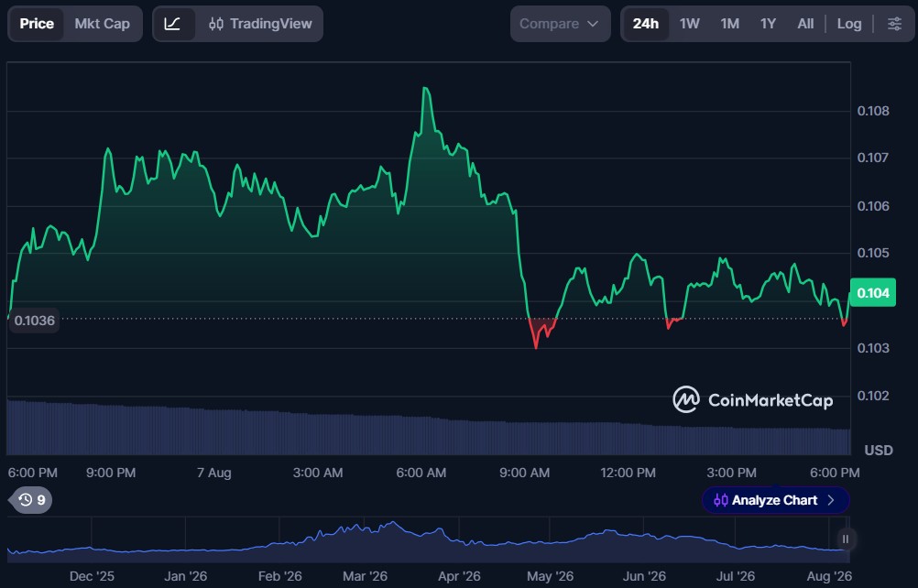
Task: Toggle Log scale
Action: tap(849, 24)
